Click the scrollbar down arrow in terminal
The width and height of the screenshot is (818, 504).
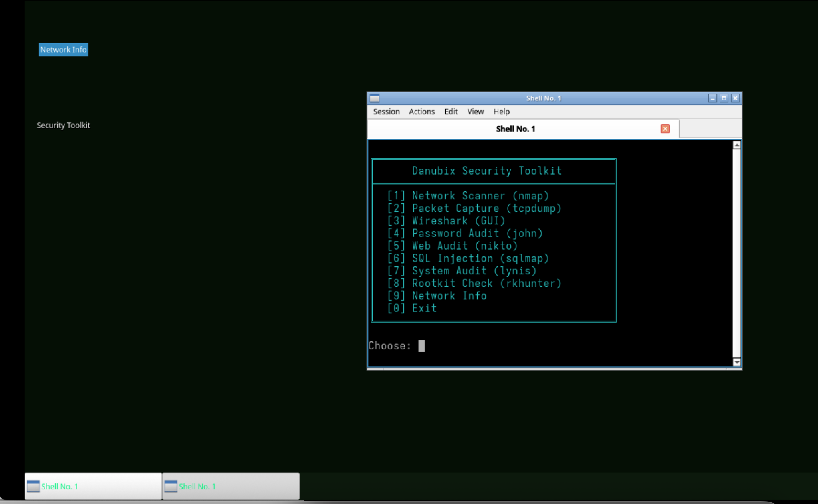[x=737, y=362]
